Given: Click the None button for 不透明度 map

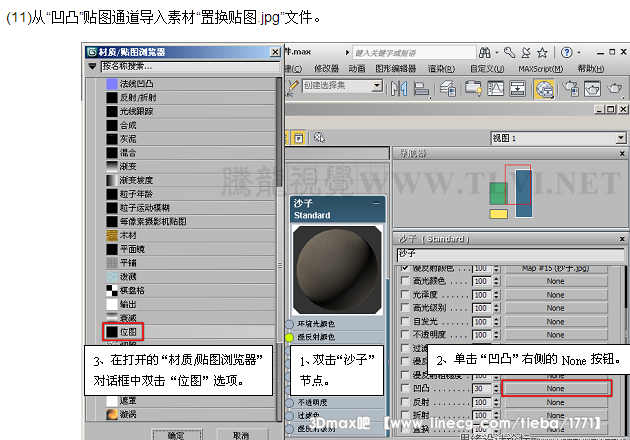Looking at the screenshot, I should tap(556, 335).
